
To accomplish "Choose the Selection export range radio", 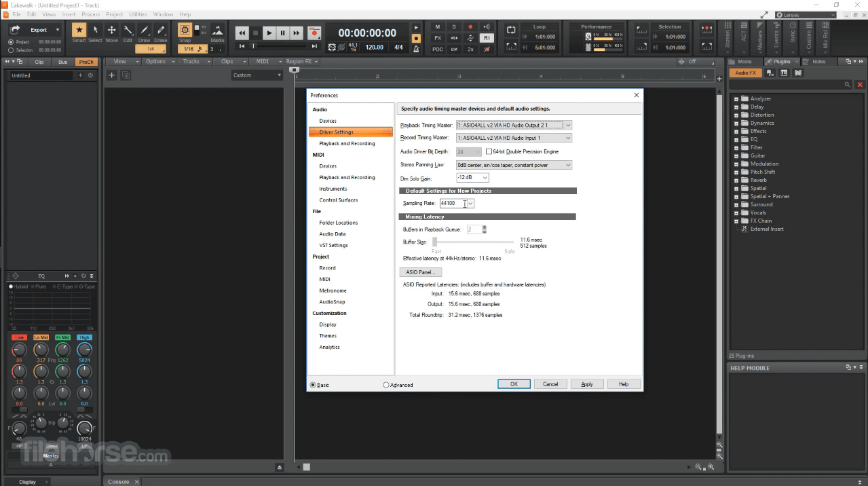I will (x=11, y=50).
